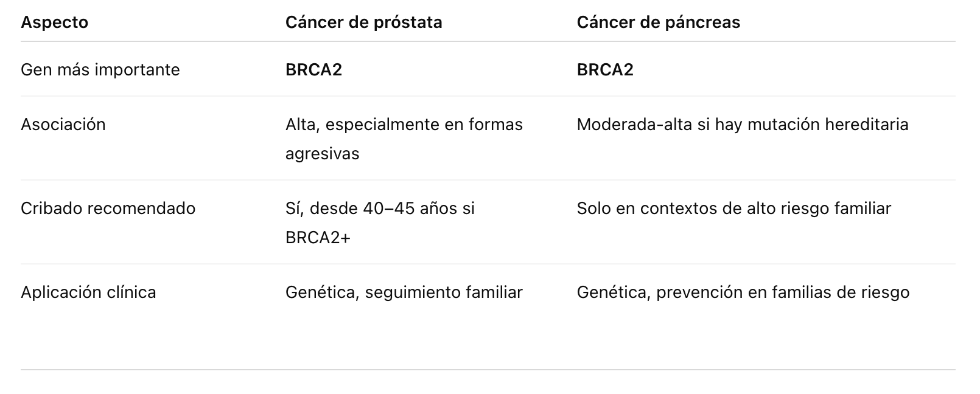Select "Sí, desde 40–45 años si" text
980x394 pixels.
coord(379,209)
